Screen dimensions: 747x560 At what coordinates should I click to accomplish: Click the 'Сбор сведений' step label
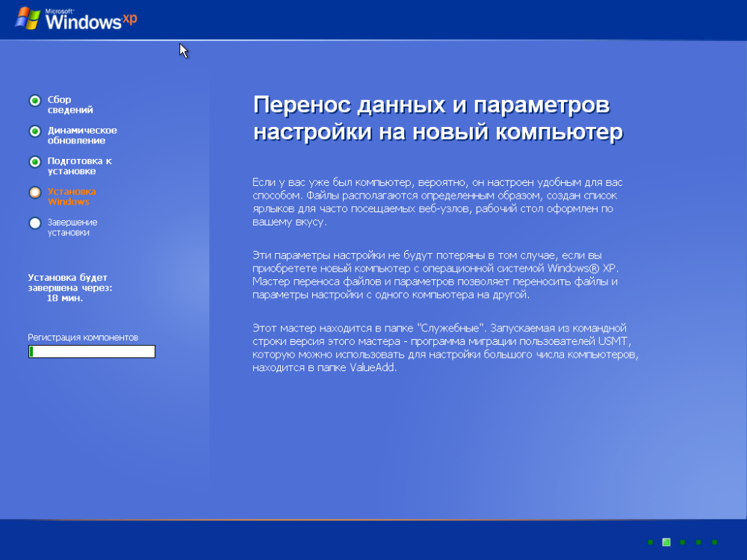(70, 105)
